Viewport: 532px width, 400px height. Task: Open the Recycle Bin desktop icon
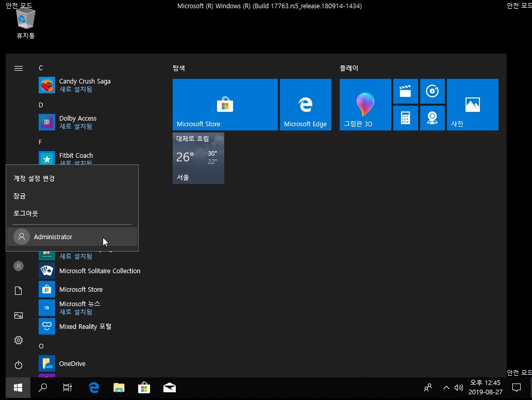25,23
